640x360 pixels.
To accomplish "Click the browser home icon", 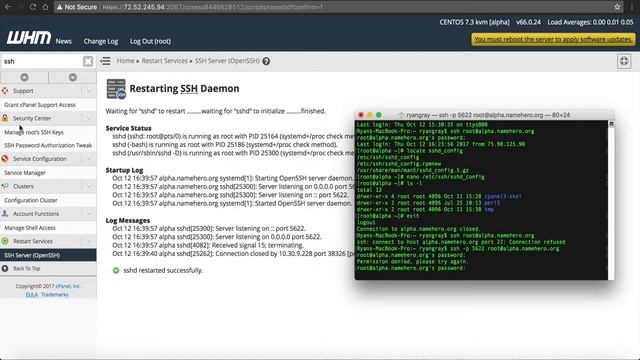I will click(x=45, y=7).
